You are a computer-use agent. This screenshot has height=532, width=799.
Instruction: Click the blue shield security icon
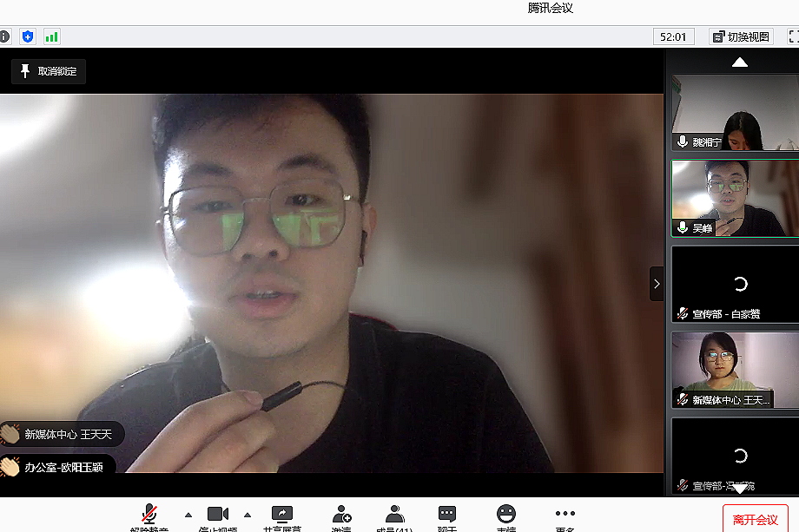(28, 36)
